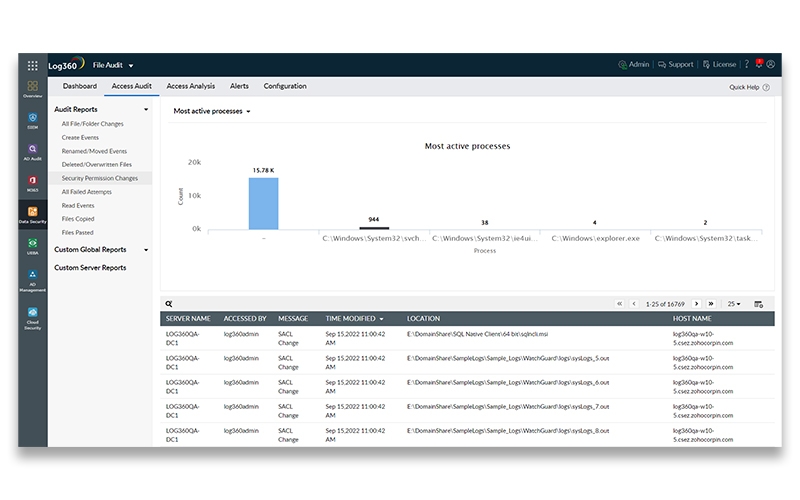Select the Files Copied report
The image size is (800, 500).
click(x=78, y=218)
